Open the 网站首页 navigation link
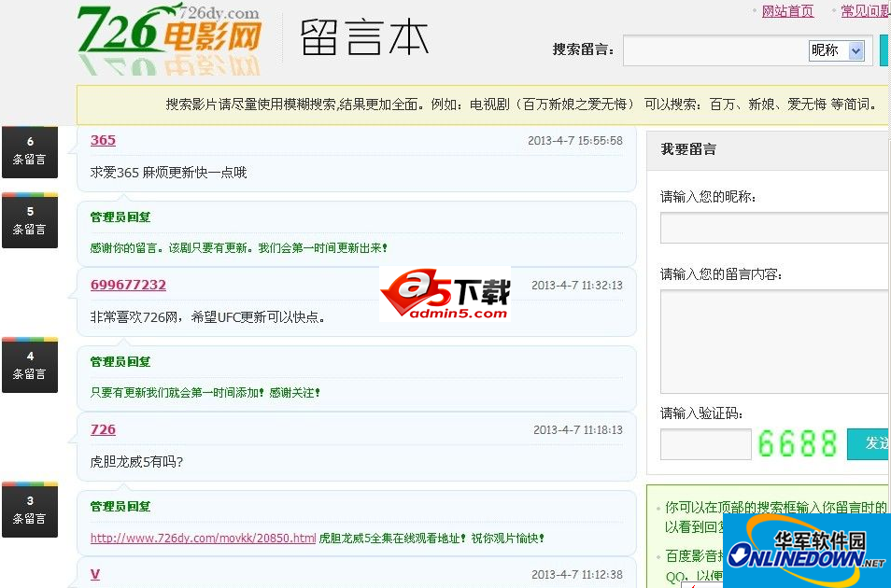The width and height of the screenshot is (891, 588). click(x=786, y=10)
